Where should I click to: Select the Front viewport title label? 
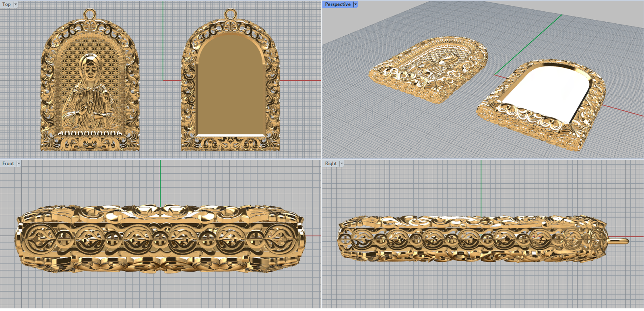point(8,164)
